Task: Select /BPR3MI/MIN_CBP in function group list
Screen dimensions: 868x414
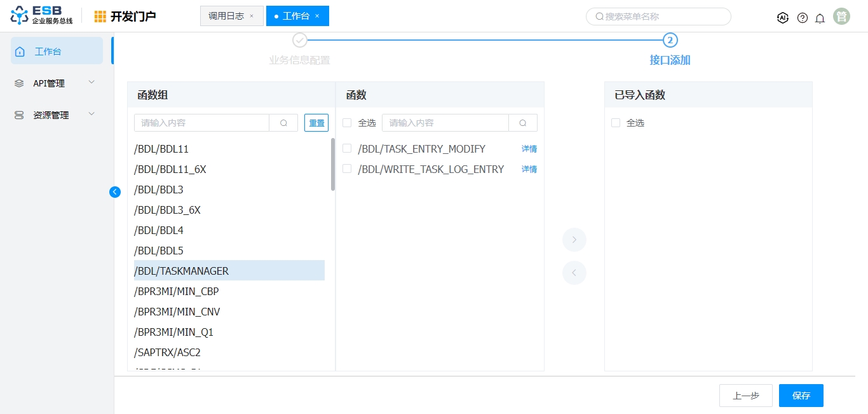Action: click(177, 291)
